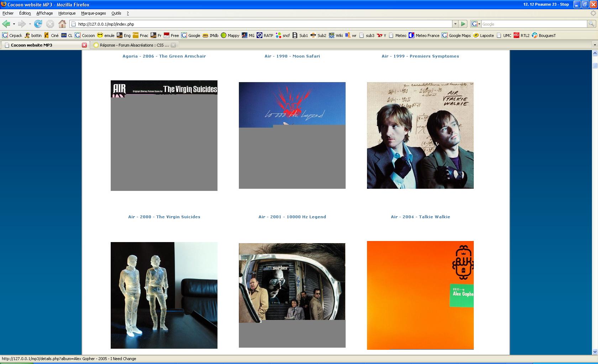
Task: Click the Stop loading icon
Action: tap(50, 24)
